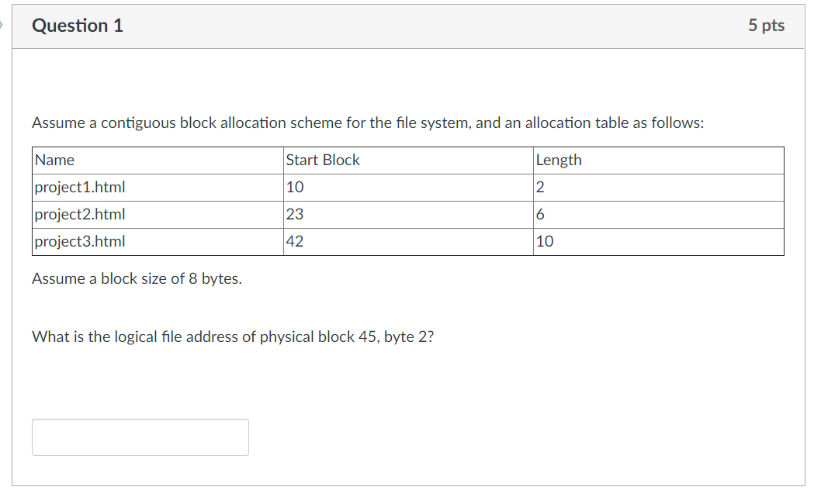Viewport: 821px width, 504px height.
Task: Select the project2.html table cell
Action: [x=79, y=214]
